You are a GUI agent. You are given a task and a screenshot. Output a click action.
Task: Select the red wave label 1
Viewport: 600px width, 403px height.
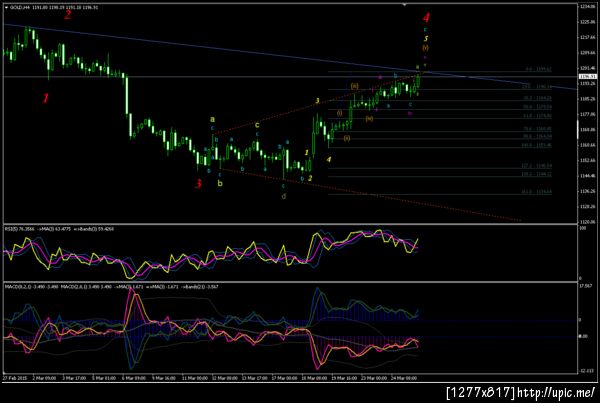click(46, 98)
